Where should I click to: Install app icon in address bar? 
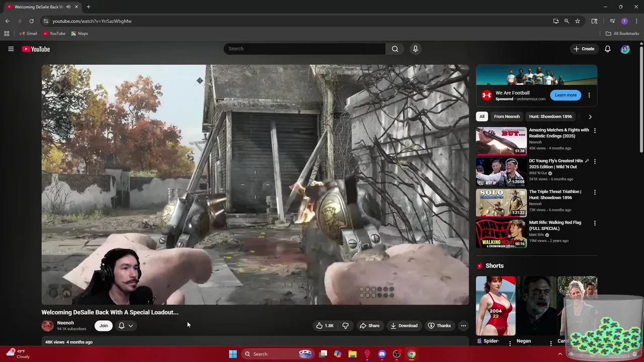[x=556, y=21]
